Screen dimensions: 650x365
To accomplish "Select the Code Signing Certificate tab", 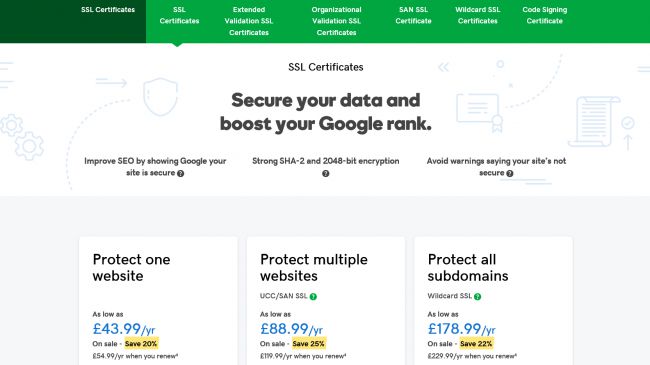I will pyautogui.click(x=545, y=15).
